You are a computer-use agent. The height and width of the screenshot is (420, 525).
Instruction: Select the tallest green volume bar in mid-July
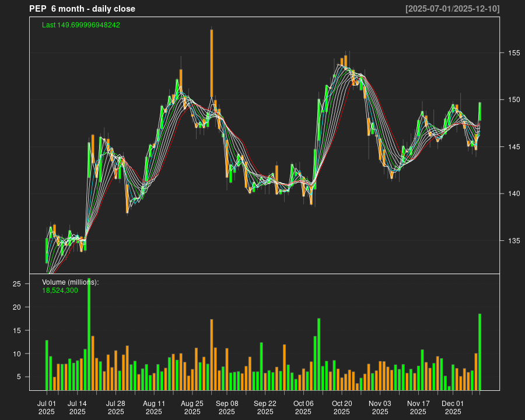(89, 334)
